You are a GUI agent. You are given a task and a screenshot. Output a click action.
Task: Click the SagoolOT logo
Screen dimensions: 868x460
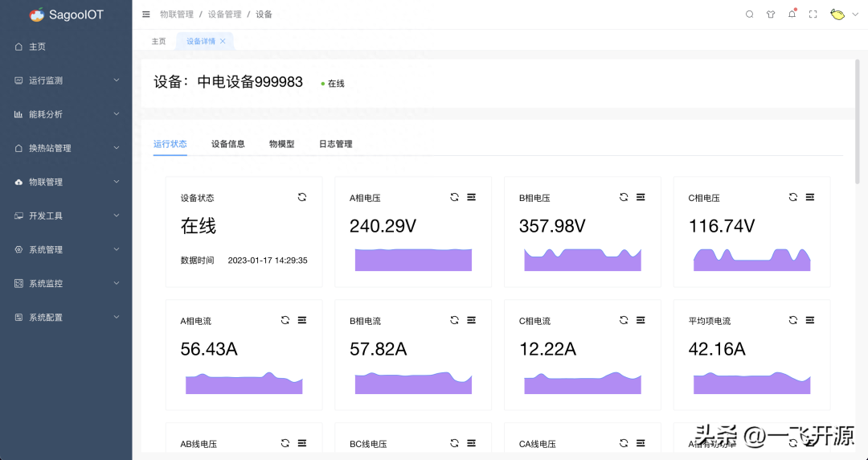[67, 15]
